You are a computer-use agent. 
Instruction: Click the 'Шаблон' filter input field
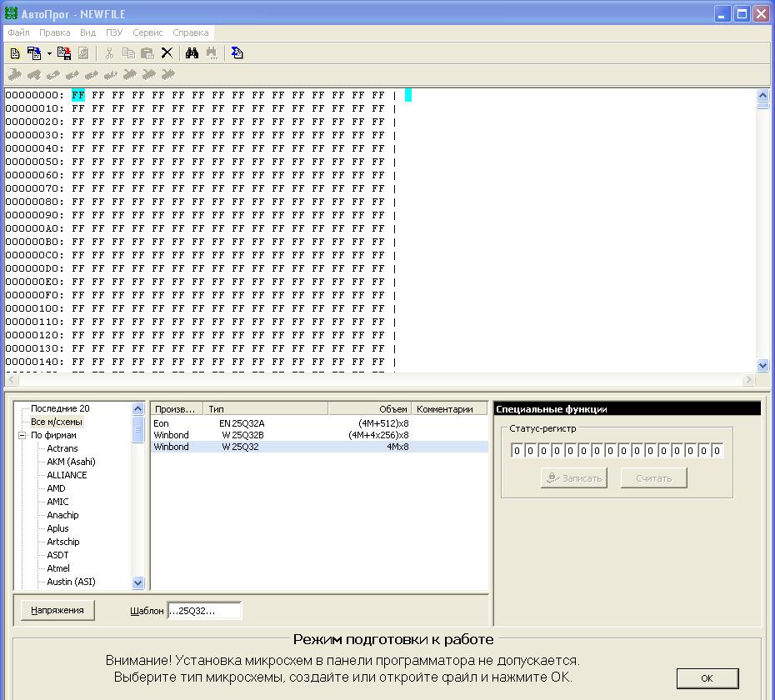coord(204,611)
